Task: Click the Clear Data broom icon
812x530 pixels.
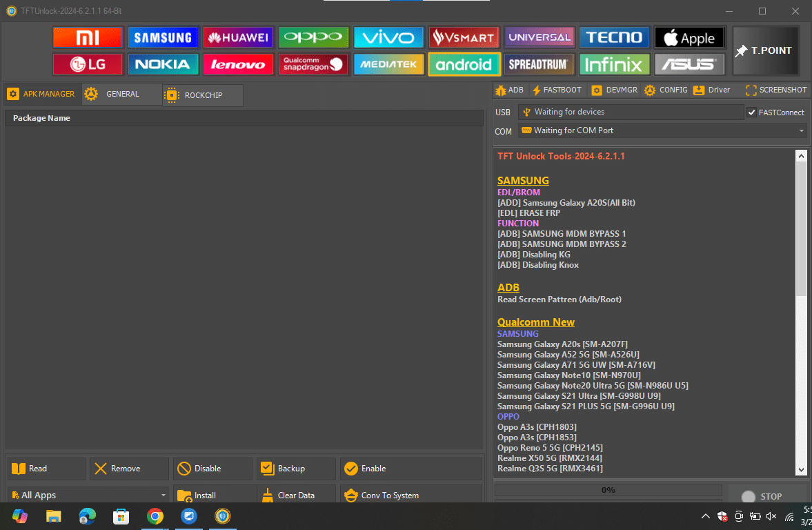Action: pos(268,495)
